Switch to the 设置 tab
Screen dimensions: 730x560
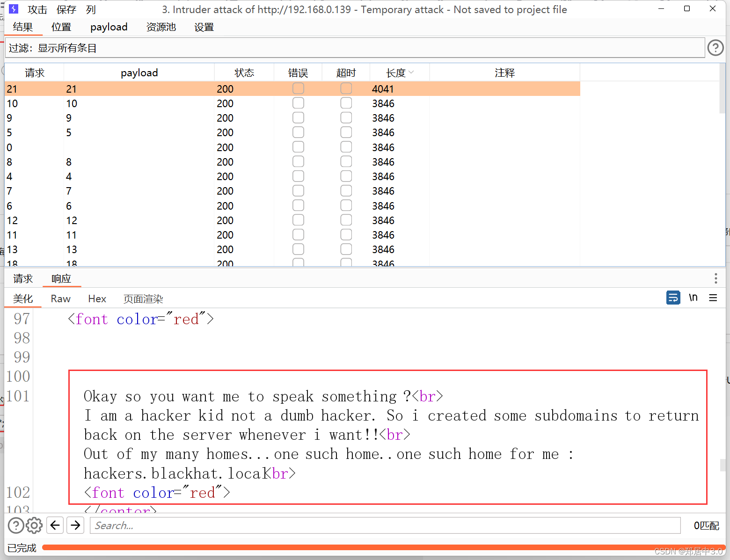tap(204, 27)
